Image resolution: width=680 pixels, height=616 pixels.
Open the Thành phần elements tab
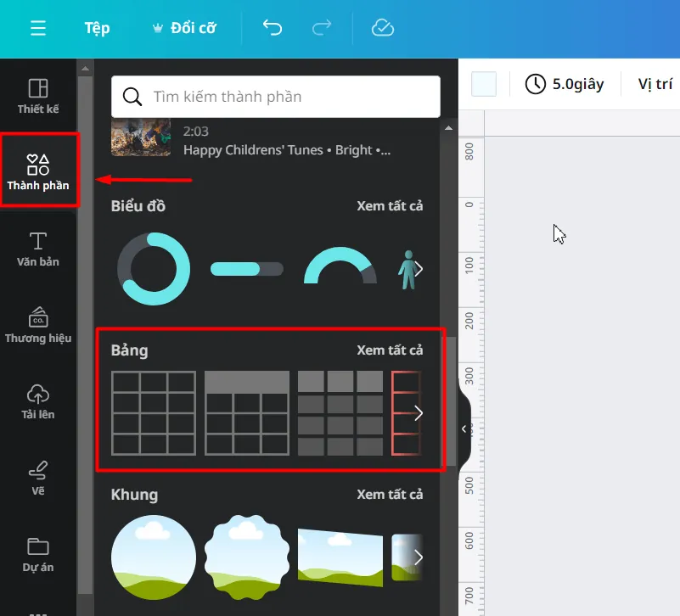pyautogui.click(x=38, y=172)
